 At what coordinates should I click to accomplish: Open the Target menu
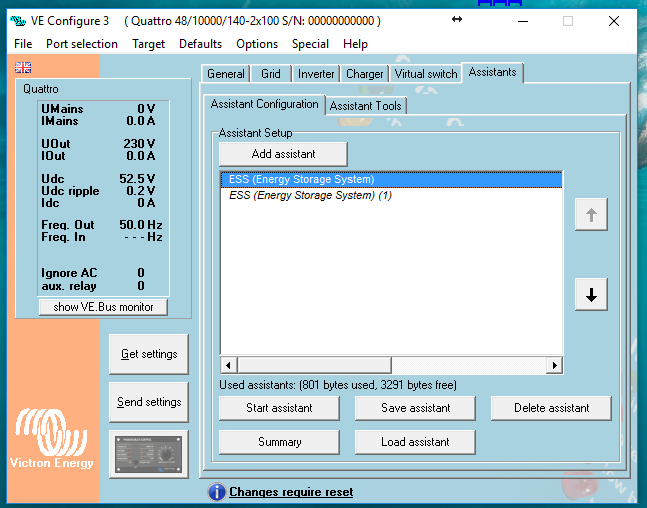pos(148,44)
